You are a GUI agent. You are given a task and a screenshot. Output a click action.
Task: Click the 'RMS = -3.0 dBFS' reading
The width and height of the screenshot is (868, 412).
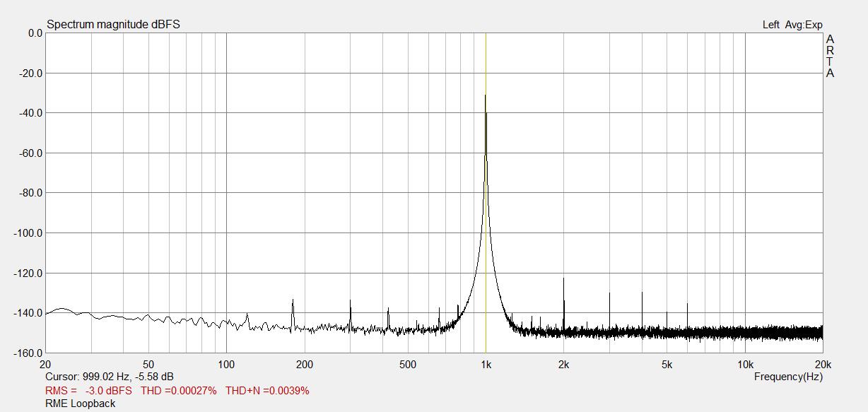(x=88, y=391)
